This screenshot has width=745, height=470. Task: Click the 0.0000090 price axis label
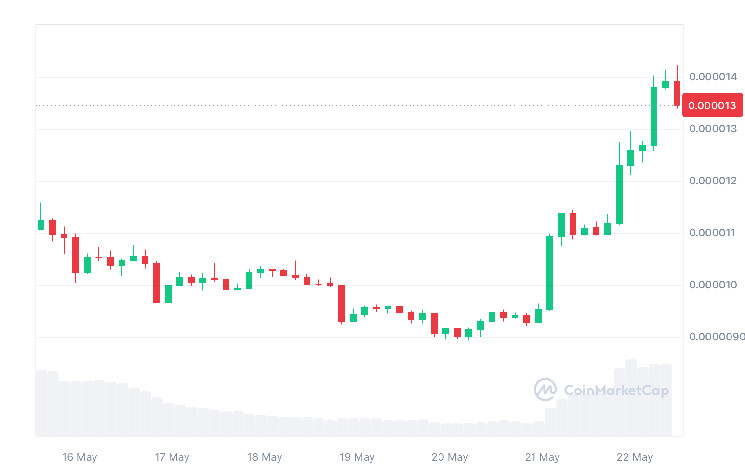pos(715,337)
